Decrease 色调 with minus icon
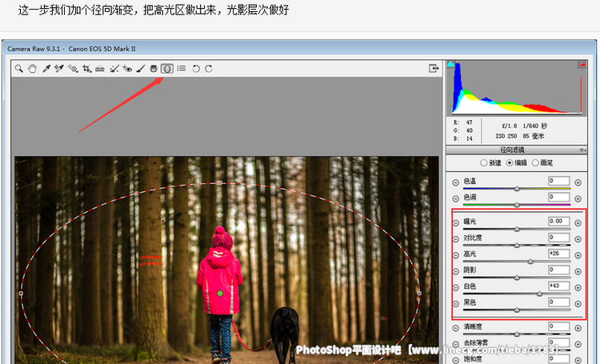Screen dimensions: 600x364 coord(455,198)
